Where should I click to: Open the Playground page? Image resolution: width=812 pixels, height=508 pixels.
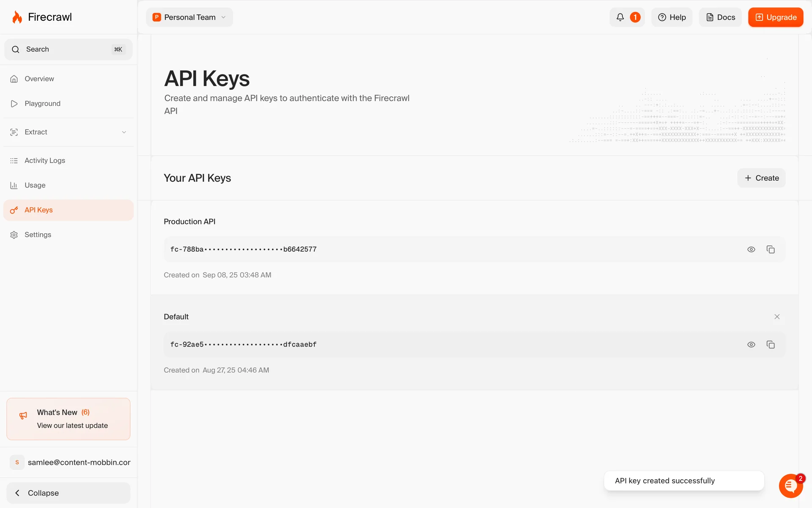[42, 104]
